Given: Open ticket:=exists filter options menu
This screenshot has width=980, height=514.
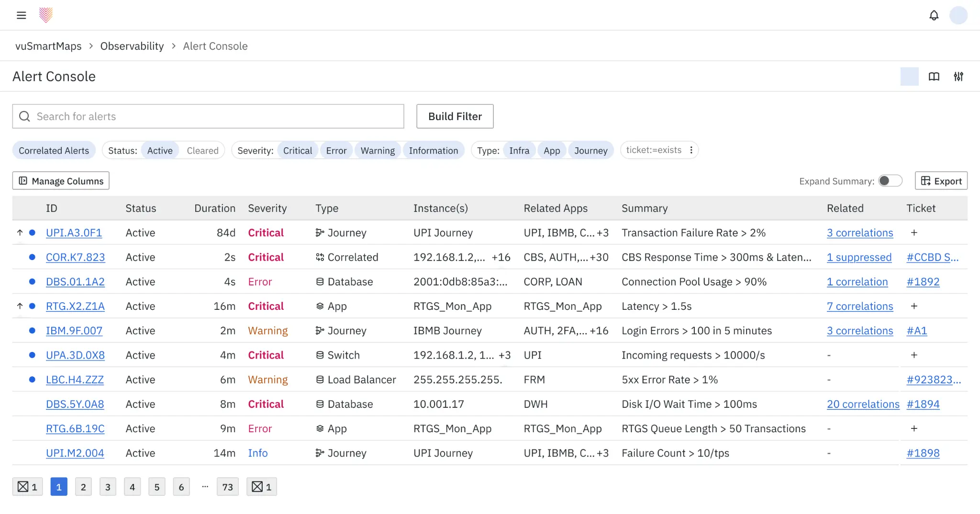Looking at the screenshot, I should pyautogui.click(x=691, y=150).
